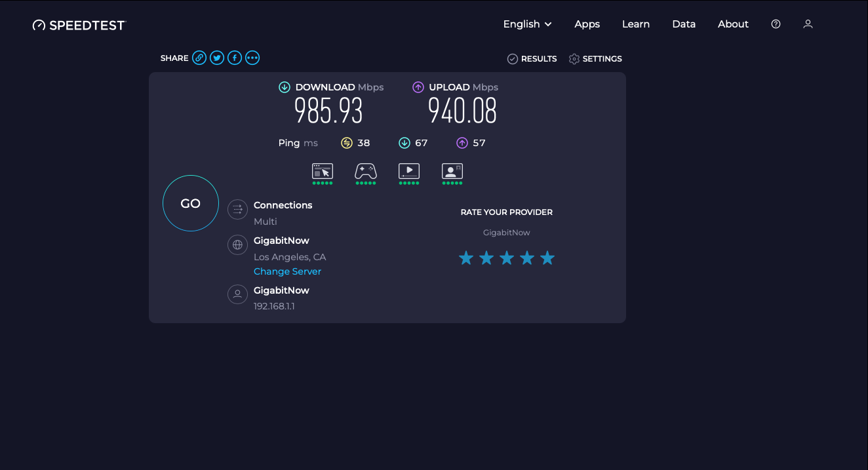This screenshot has height=470, width=868.
Task: Open the Data menu
Action: 684,24
